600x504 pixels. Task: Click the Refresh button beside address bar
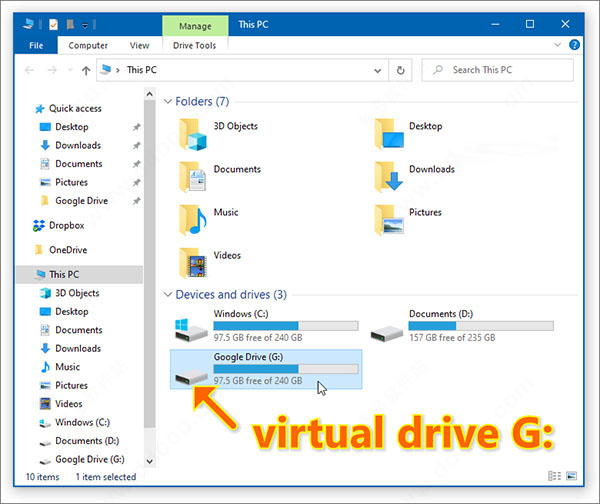tap(401, 70)
